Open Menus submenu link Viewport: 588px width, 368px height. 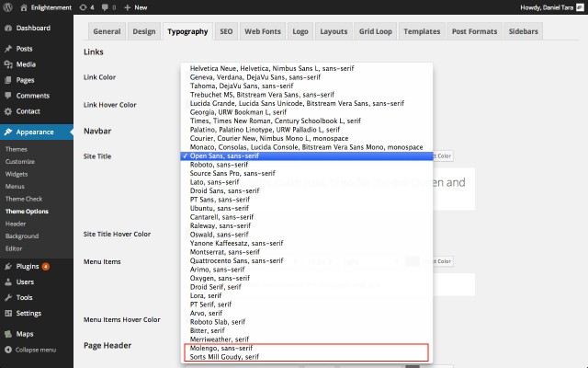(x=15, y=187)
